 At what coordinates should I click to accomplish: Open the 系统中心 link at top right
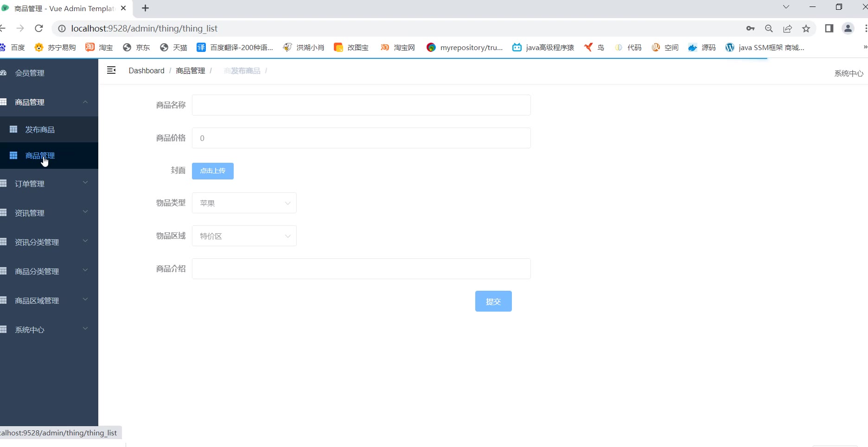click(849, 73)
